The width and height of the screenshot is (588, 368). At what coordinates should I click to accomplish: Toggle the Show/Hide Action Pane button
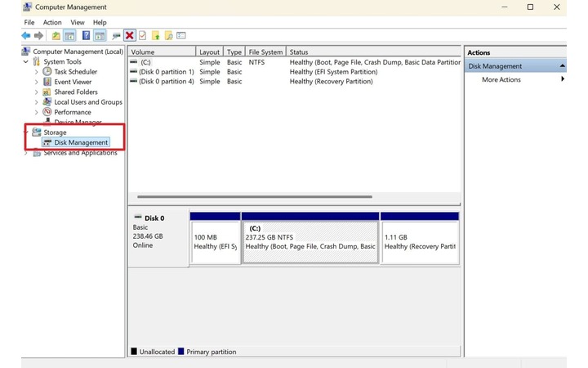point(100,36)
